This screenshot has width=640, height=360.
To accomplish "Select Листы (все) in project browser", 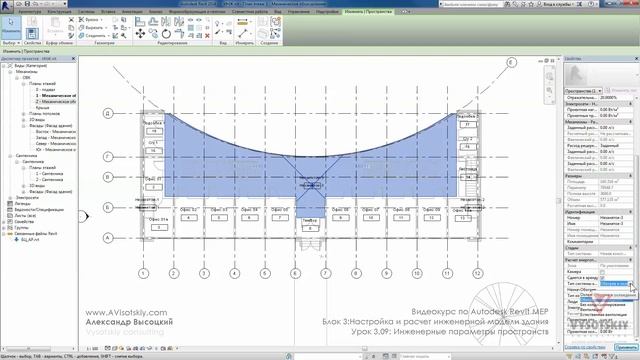I will tap(25, 216).
